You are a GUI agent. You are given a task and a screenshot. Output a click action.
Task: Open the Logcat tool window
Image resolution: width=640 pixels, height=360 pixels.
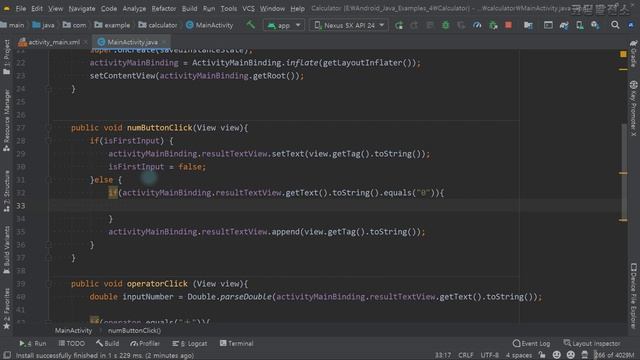[x=189, y=344]
